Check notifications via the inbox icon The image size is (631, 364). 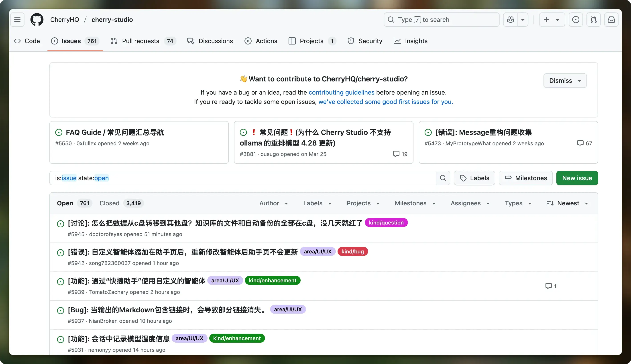(611, 20)
